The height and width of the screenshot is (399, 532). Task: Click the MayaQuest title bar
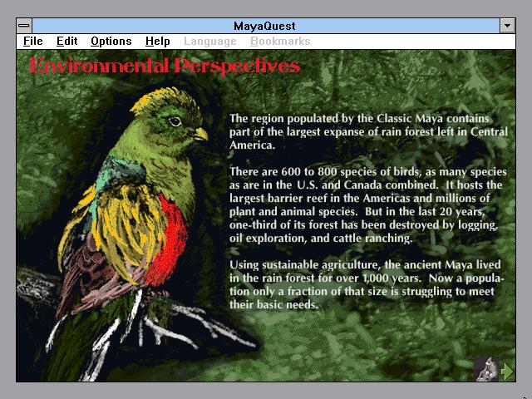click(266, 26)
